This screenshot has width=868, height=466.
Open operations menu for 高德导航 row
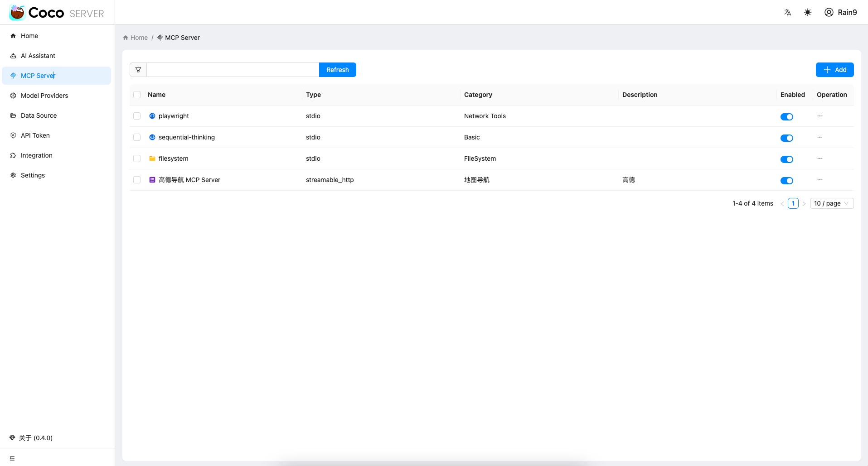click(820, 180)
